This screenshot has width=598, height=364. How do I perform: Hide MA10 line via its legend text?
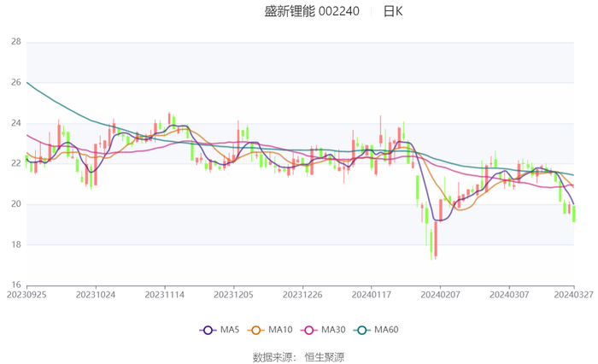tap(279, 330)
